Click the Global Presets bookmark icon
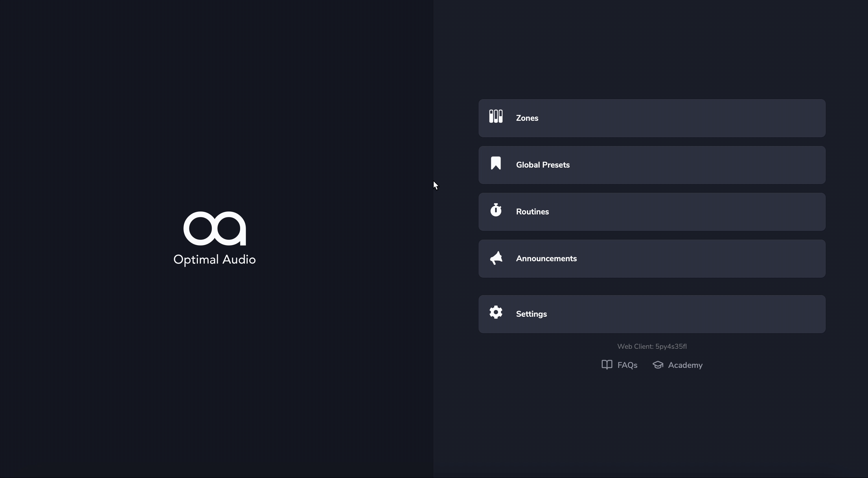 tap(496, 163)
